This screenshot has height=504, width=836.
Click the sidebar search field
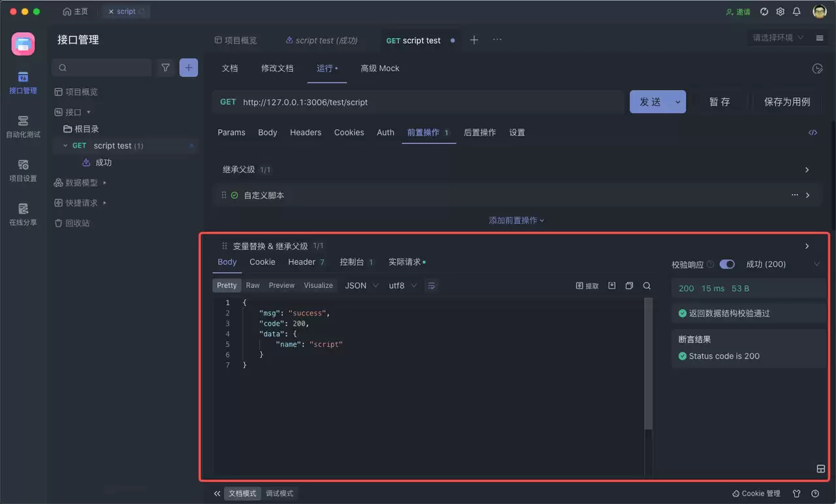(x=102, y=67)
